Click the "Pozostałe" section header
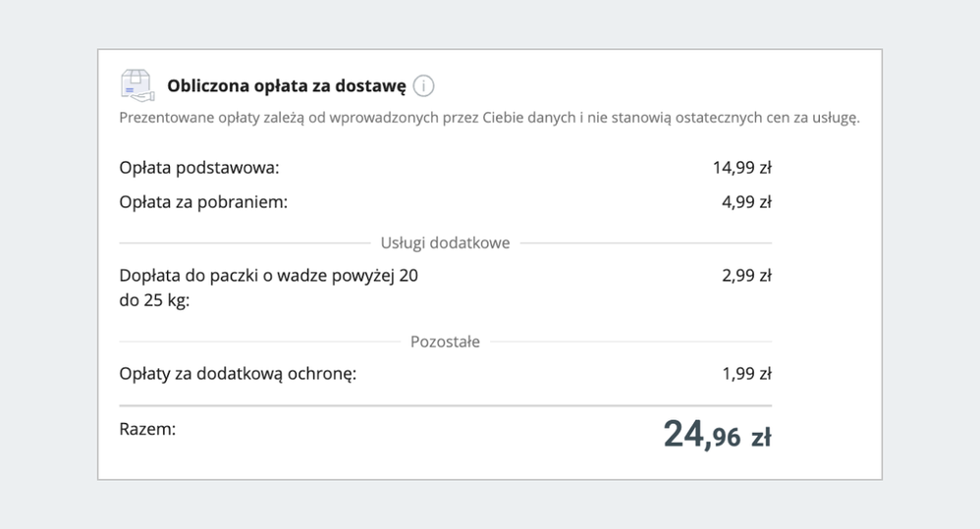This screenshot has height=529, width=980. click(445, 342)
